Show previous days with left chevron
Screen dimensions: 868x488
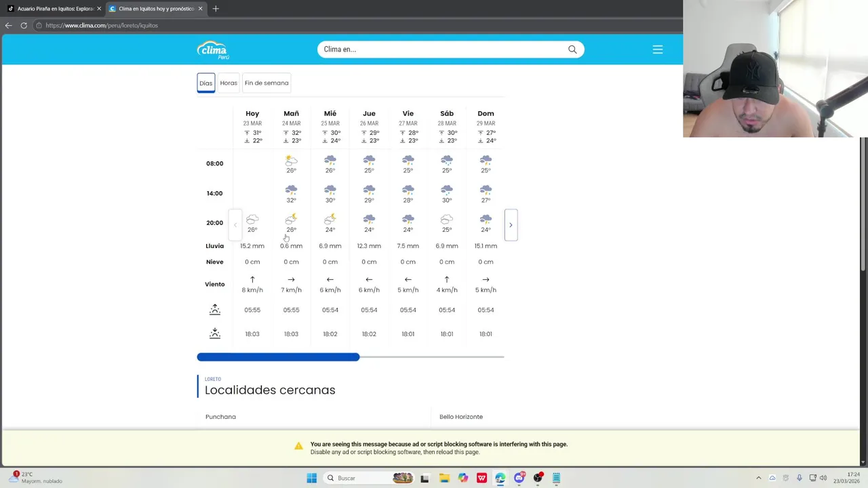[235, 225]
